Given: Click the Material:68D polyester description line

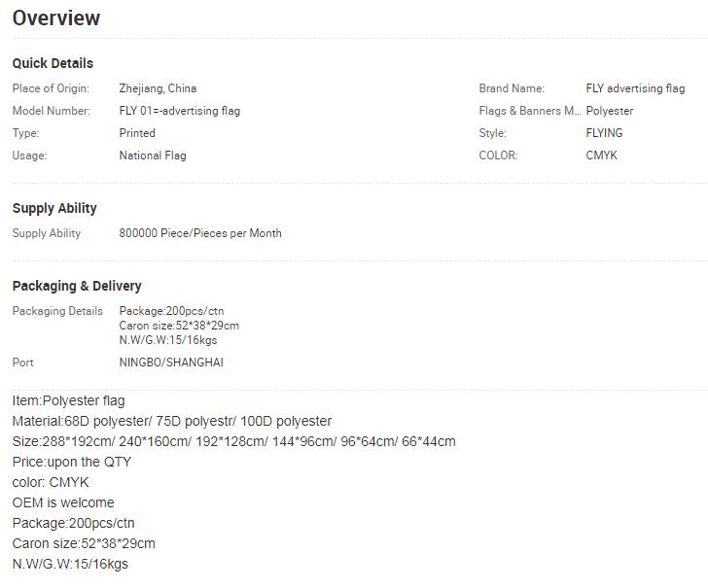Looking at the screenshot, I should click(171, 421).
